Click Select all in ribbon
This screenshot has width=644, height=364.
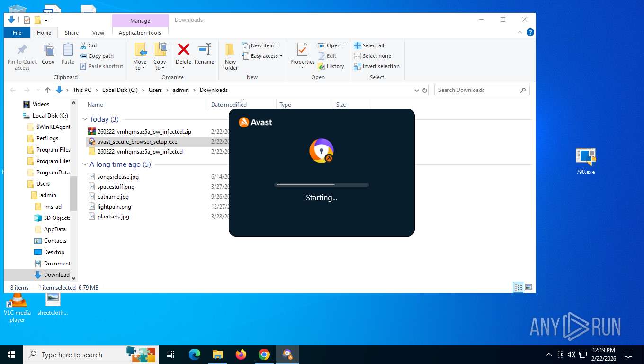coord(369,45)
